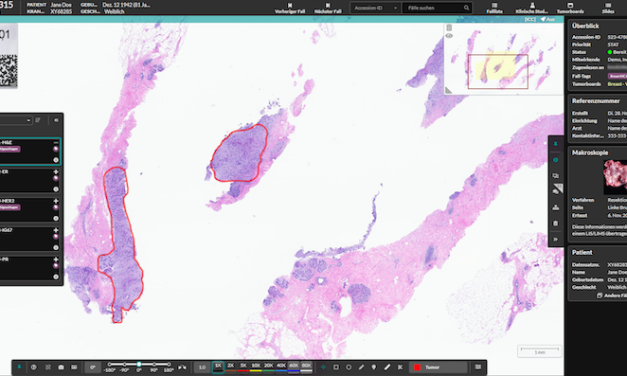Click the search magnifier icon
Image resolution: width=627 pixels, height=376 pixels.
[x=466, y=8]
